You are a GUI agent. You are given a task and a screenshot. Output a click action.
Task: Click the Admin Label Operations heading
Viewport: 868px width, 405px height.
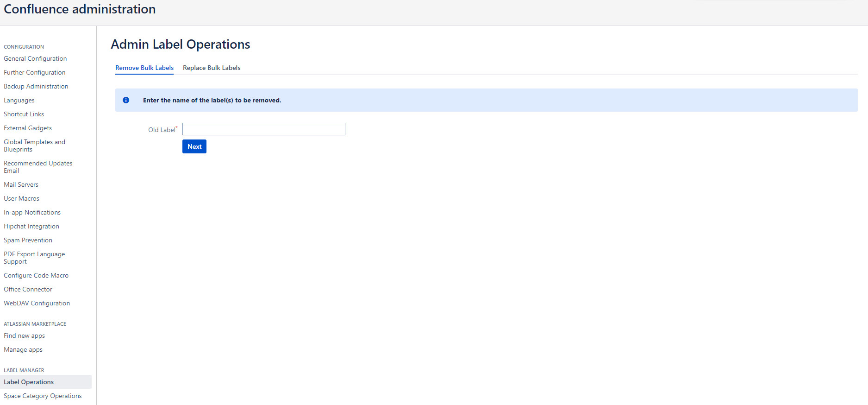tap(181, 44)
